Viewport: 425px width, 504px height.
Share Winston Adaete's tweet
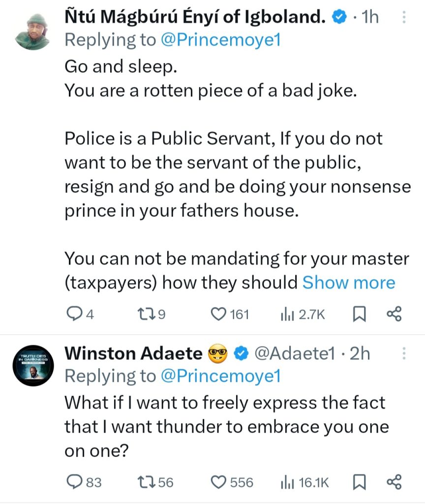395,482
